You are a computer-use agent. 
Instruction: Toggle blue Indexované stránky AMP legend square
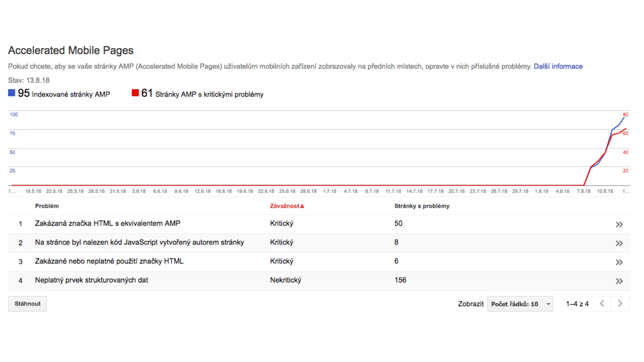[12, 93]
